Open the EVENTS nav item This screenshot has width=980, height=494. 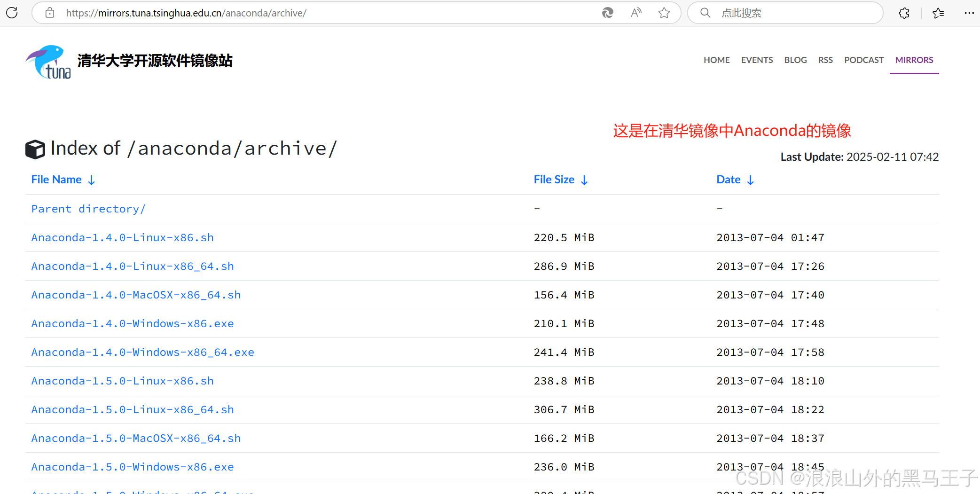[757, 60]
